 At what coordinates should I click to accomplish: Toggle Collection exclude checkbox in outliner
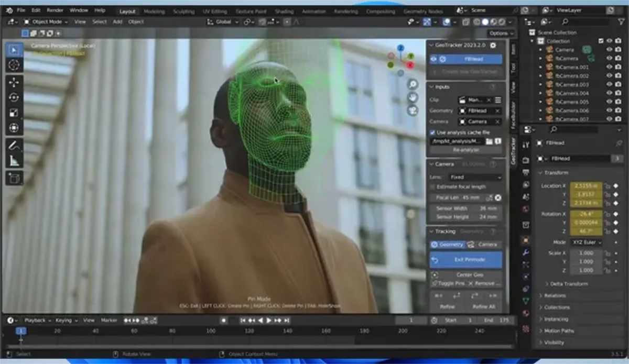coord(601,41)
